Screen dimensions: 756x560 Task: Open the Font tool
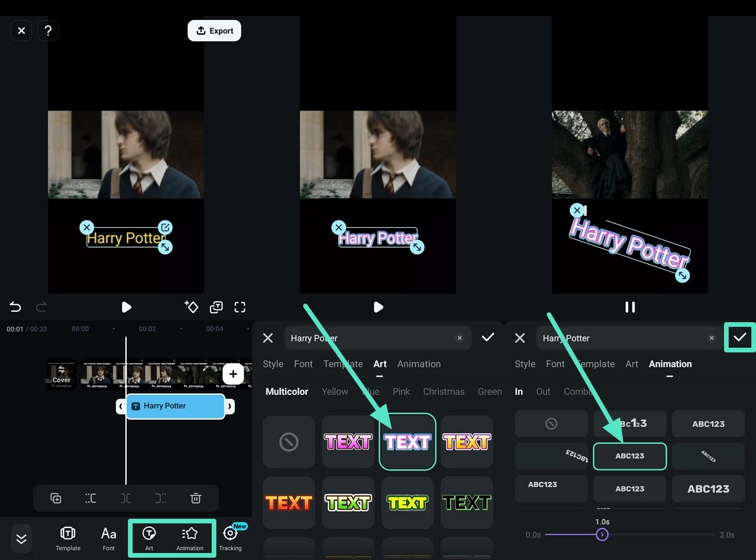pos(109,538)
